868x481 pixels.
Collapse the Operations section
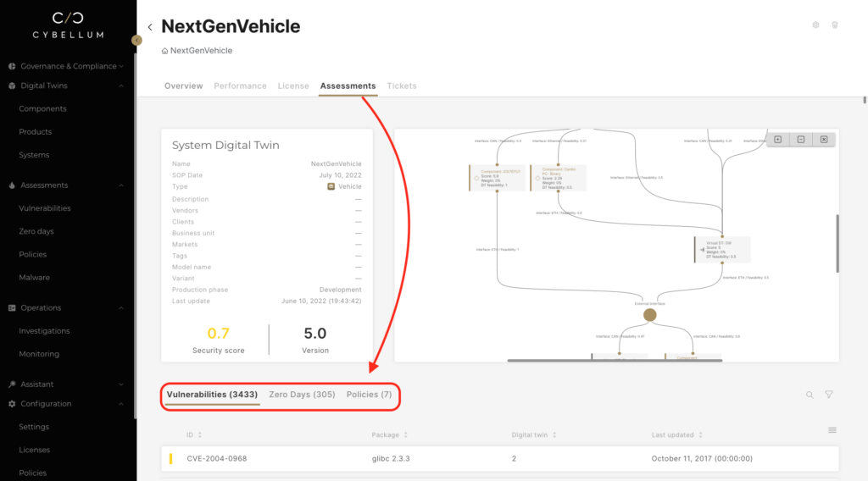click(121, 308)
